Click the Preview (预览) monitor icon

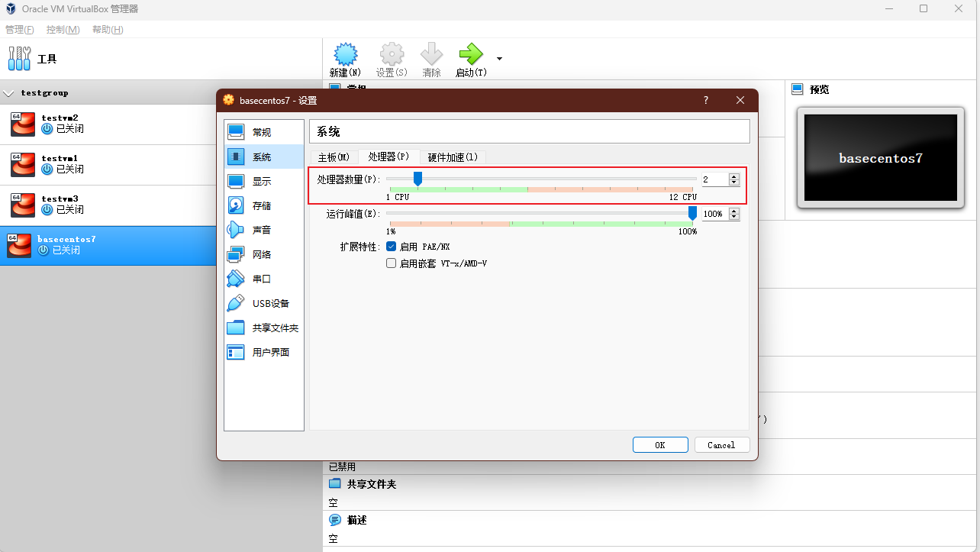tap(798, 89)
